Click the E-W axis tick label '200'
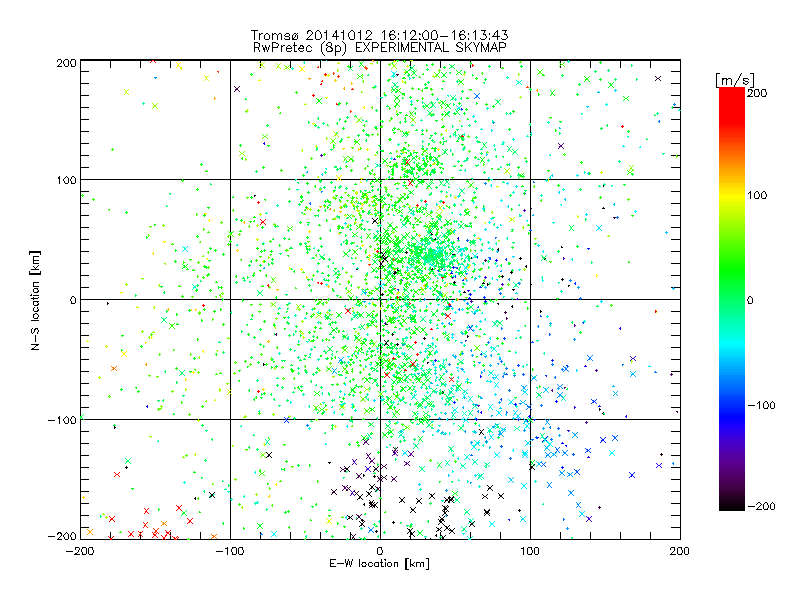 pyautogui.click(x=680, y=551)
